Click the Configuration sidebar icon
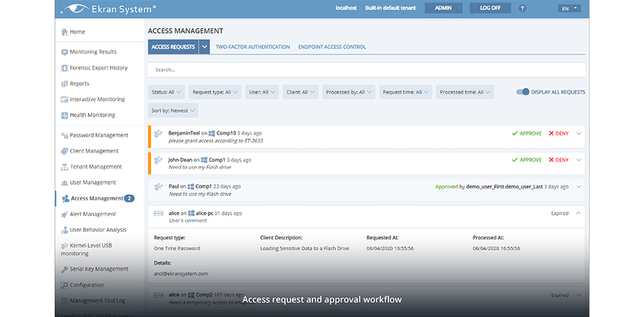644x317 pixels. (64, 285)
